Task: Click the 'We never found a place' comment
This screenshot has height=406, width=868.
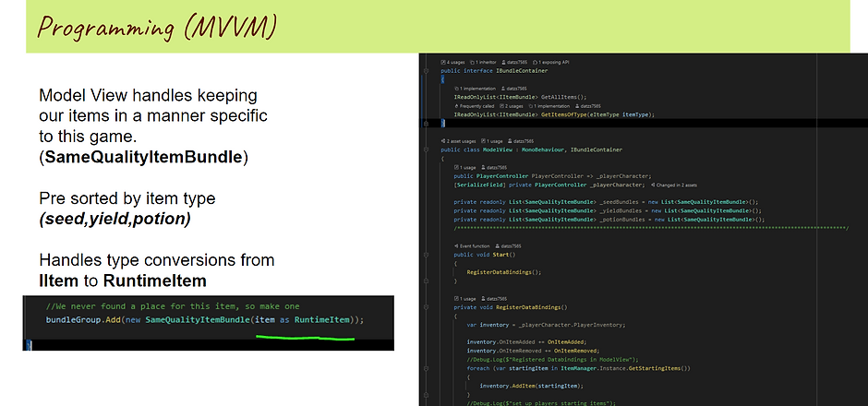Action: point(173,306)
